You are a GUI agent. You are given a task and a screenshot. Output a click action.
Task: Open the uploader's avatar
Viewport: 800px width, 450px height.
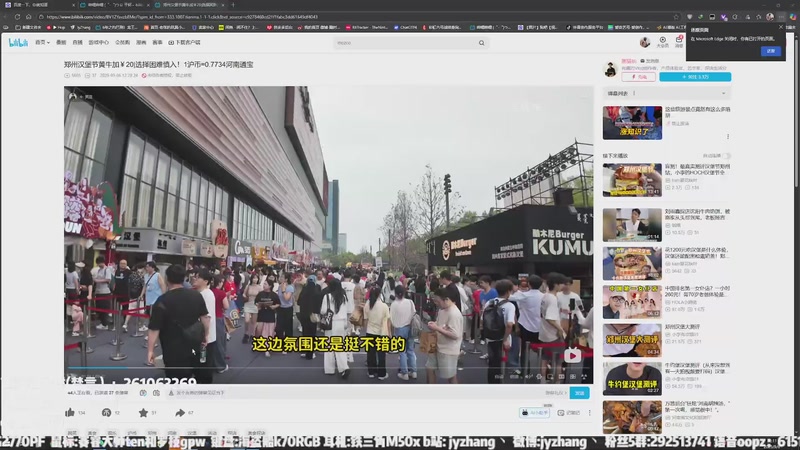point(611,69)
